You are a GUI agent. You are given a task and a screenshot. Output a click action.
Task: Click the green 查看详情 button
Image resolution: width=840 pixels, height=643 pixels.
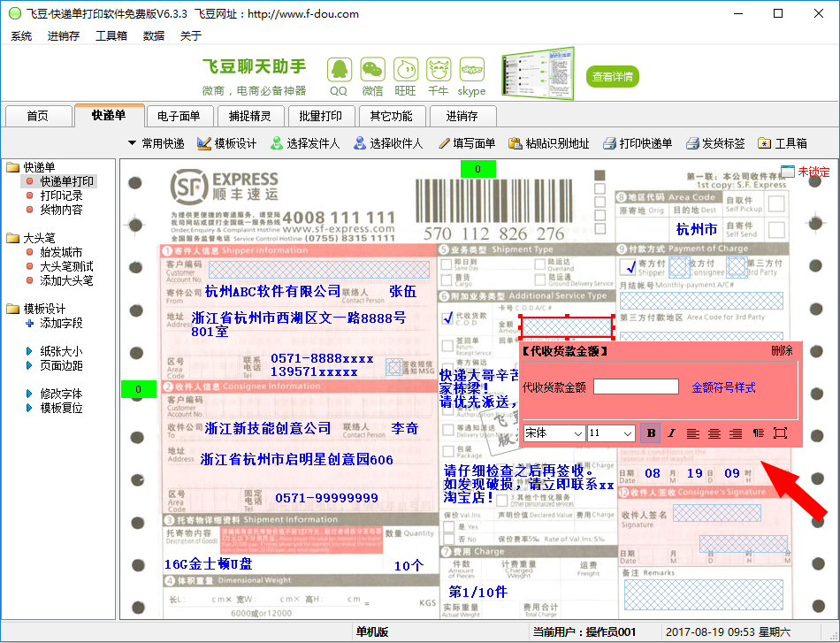click(613, 77)
